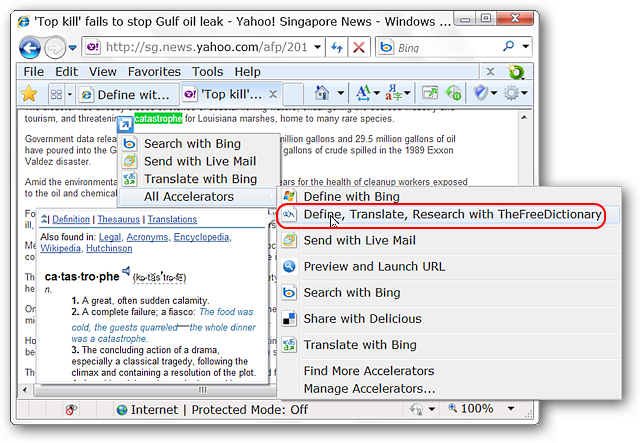Viewport: 640px width, 443px height.
Task: Open the Encyclopedia link
Action: [201, 237]
